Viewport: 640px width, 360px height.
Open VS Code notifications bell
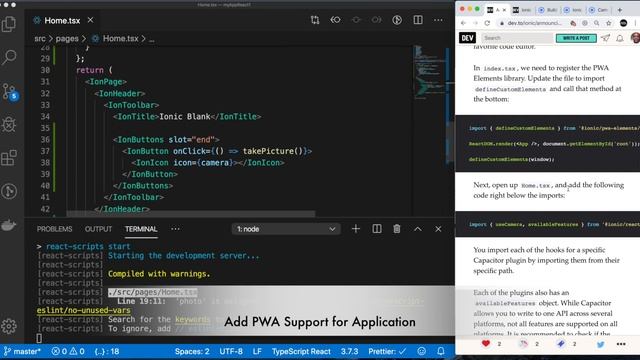(441, 351)
